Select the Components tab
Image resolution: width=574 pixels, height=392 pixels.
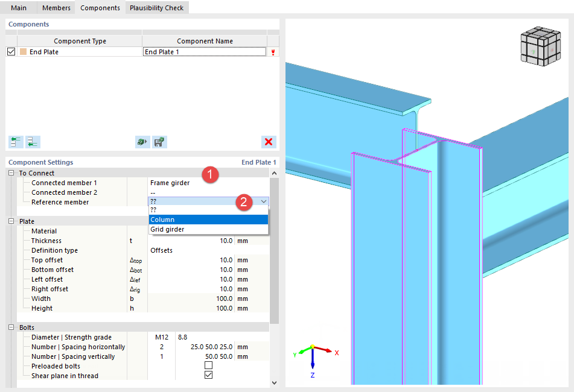pyautogui.click(x=100, y=8)
